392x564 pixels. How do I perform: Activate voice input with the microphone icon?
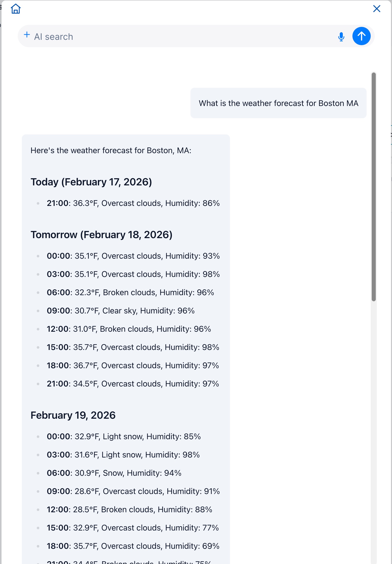click(x=341, y=37)
